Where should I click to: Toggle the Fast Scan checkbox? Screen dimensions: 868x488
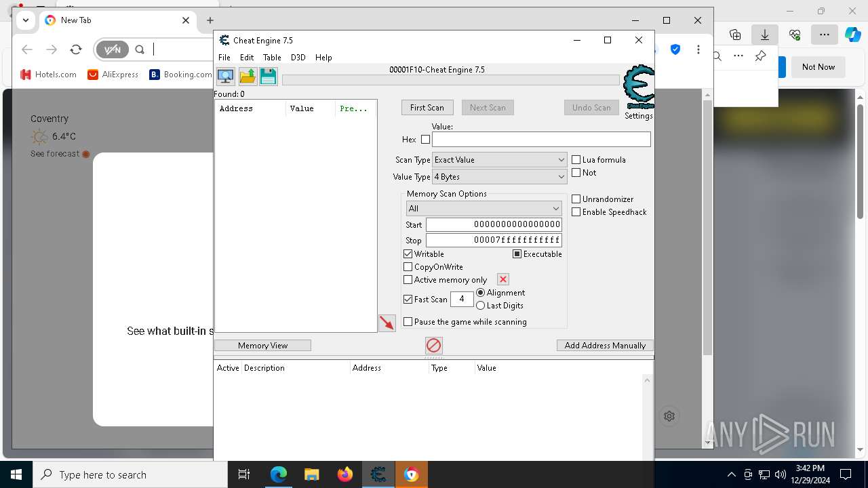click(408, 299)
